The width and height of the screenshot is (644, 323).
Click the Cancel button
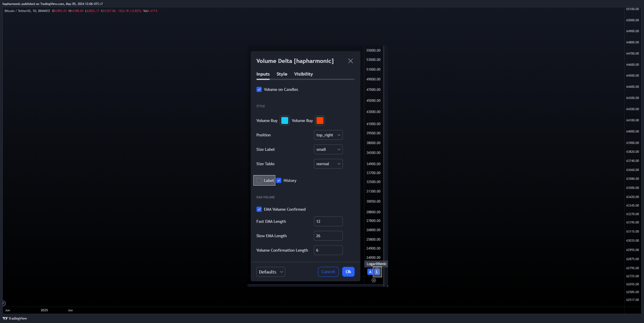coord(328,272)
